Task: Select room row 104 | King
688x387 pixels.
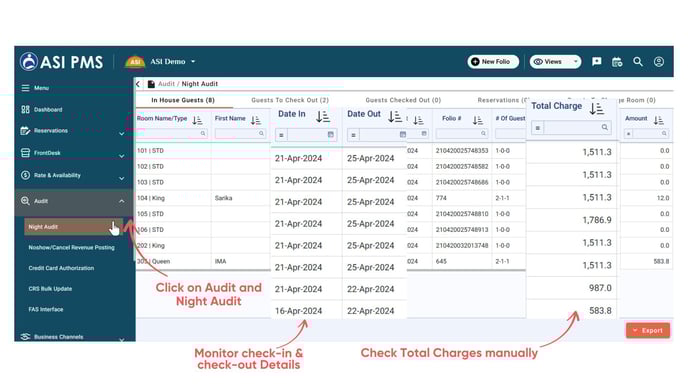Action: 151,198
